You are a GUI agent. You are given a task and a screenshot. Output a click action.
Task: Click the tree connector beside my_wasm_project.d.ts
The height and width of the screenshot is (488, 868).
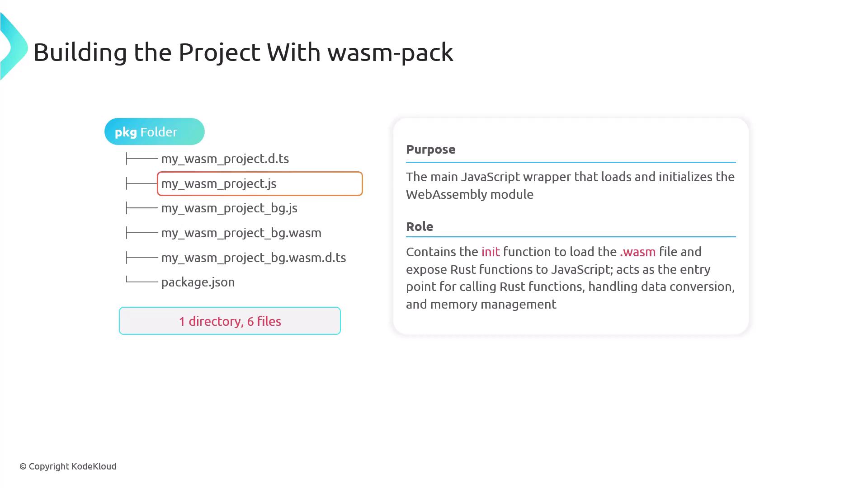[142, 159]
